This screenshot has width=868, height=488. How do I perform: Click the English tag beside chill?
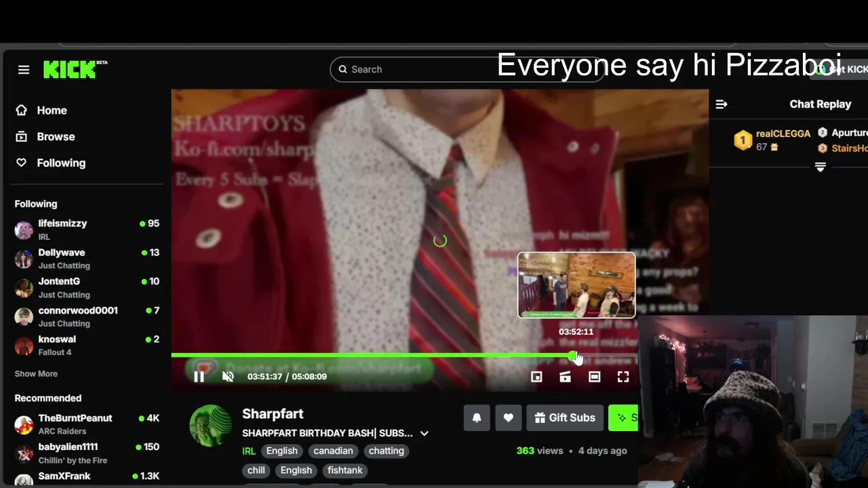296,470
